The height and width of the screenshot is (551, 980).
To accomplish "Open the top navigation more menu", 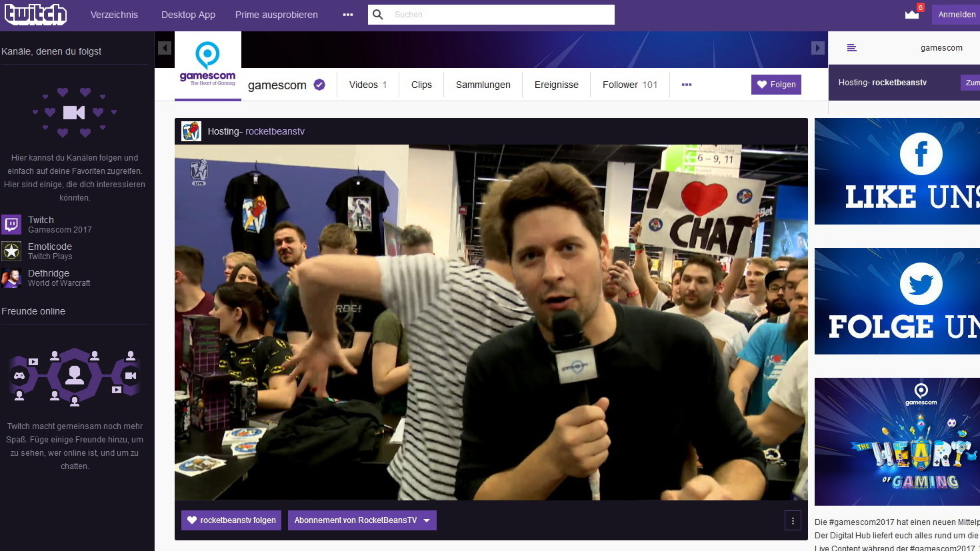I will pyautogui.click(x=348, y=15).
